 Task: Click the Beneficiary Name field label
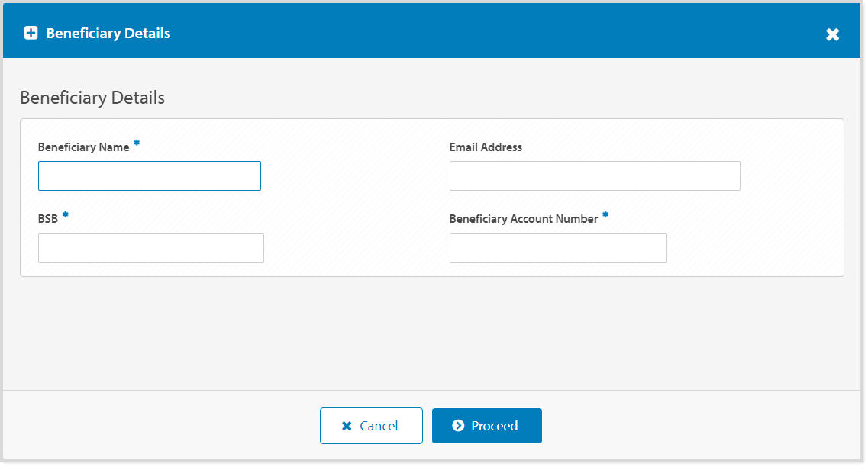pyautogui.click(x=84, y=147)
